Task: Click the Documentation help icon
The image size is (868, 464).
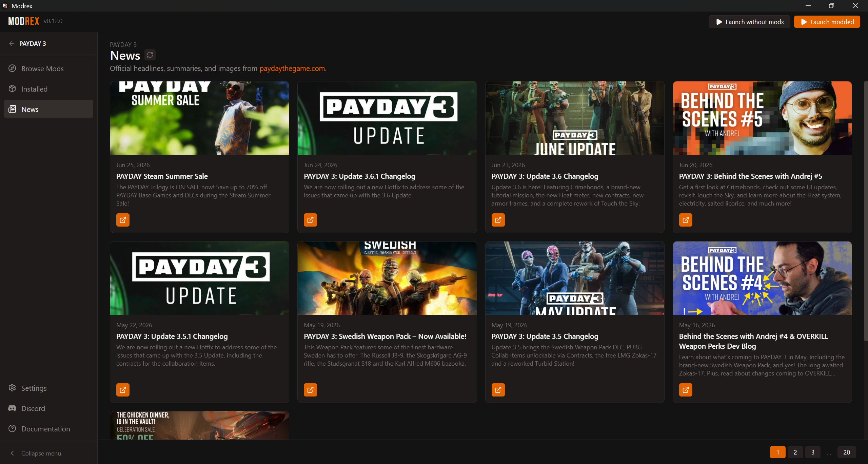Action: click(x=12, y=429)
